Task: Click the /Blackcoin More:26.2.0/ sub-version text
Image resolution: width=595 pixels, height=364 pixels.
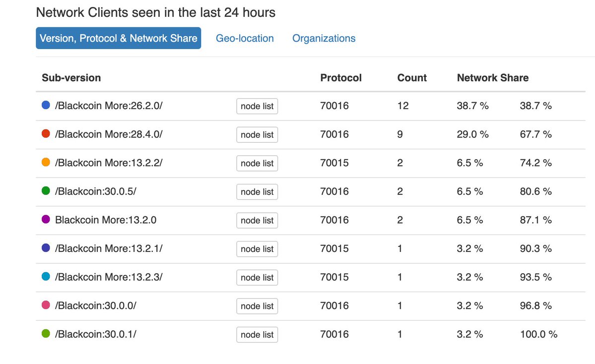Action: click(x=109, y=106)
